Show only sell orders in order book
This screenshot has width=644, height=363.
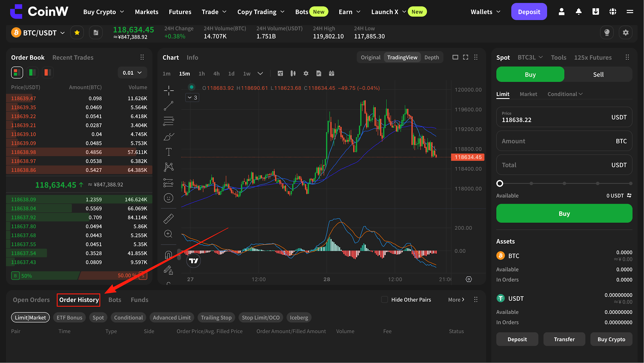47,73
